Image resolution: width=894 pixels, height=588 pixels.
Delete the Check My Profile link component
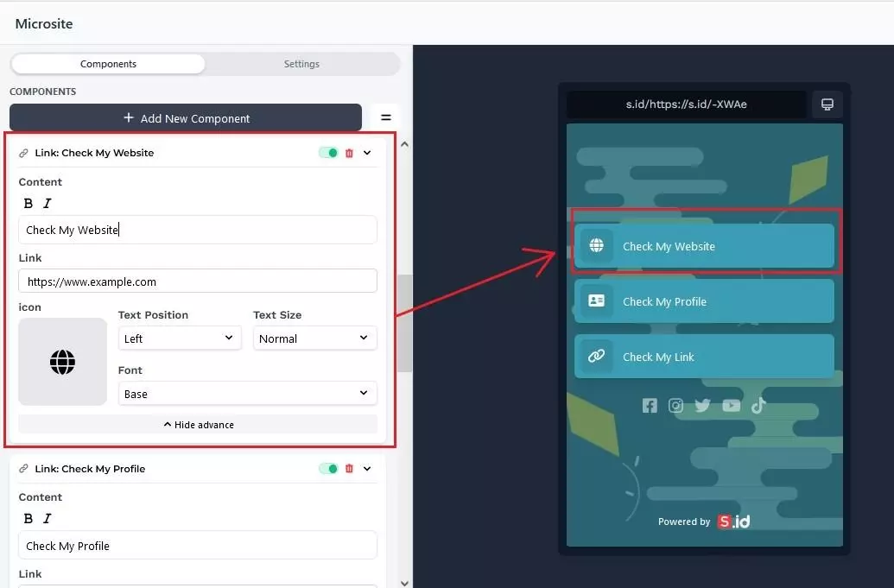coord(349,469)
